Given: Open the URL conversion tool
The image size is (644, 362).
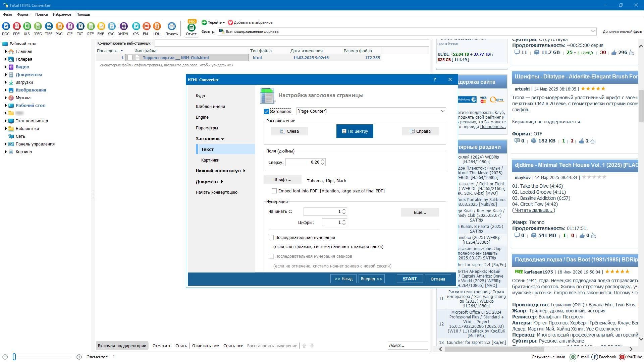Looking at the screenshot, I should click(157, 28).
